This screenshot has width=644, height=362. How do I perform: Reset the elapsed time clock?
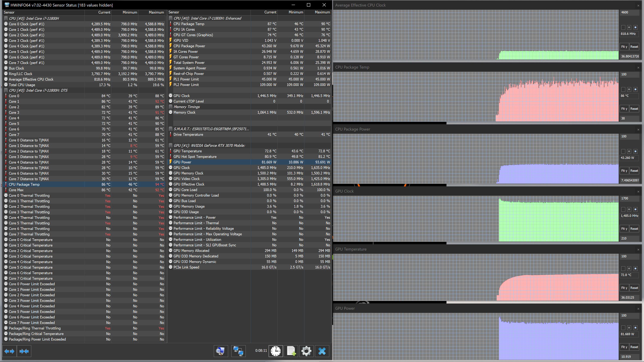(275, 351)
